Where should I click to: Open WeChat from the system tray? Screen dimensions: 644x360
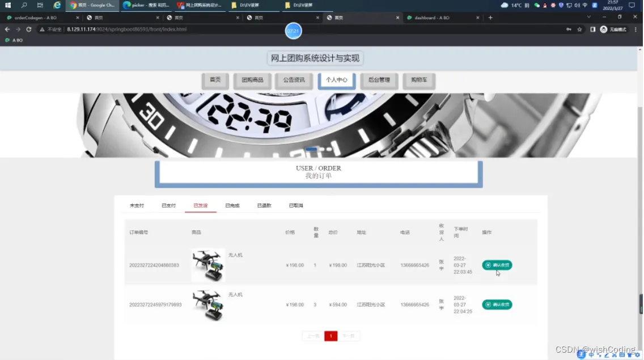pos(537,5)
